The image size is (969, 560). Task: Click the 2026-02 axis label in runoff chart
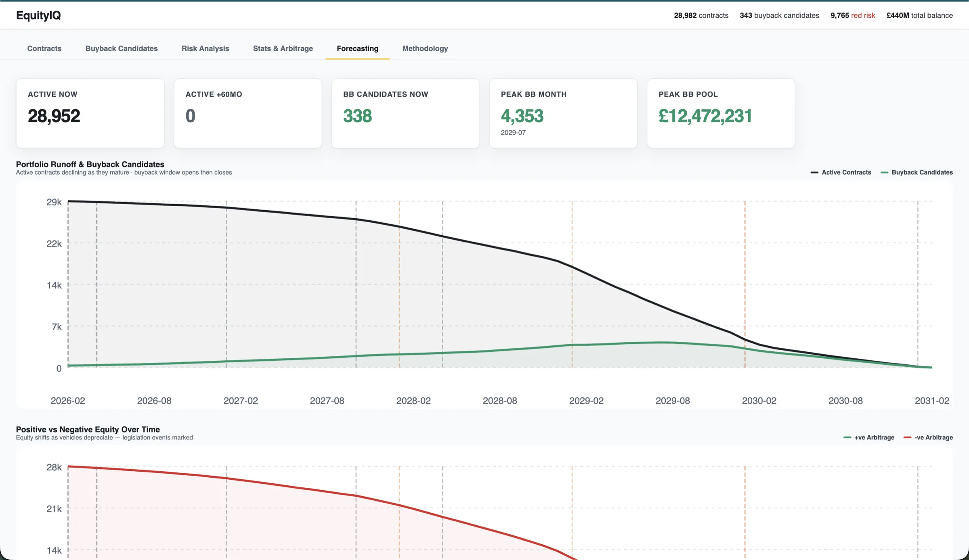coord(68,401)
